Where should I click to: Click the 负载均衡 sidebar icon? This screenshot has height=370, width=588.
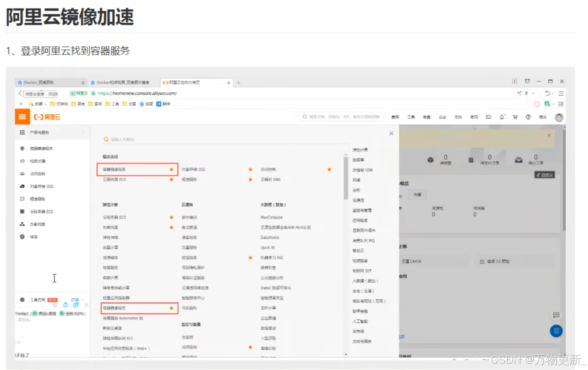tap(22, 224)
